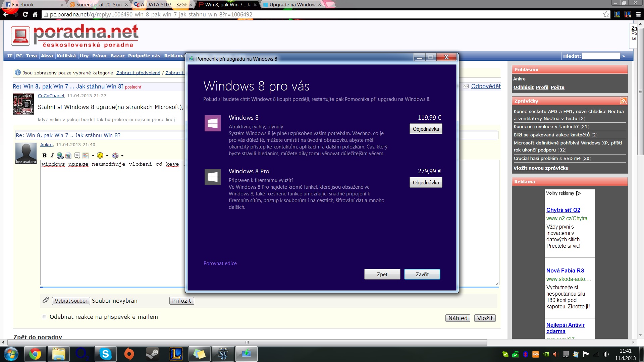Image resolution: width=644 pixels, height=362 pixels.
Task: Open the RSS feed icon in Zprávičky
Action: pos(623,101)
